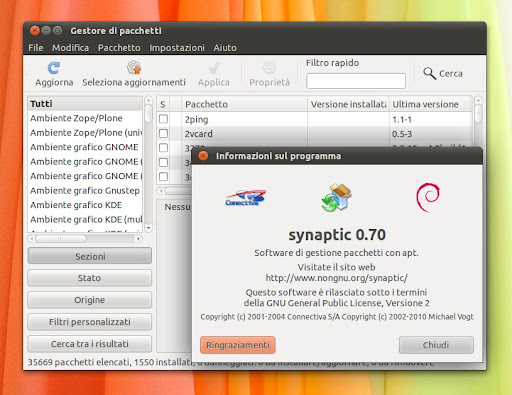Select the 2ping package name
Screen dimensions: 512x395
point(196,119)
